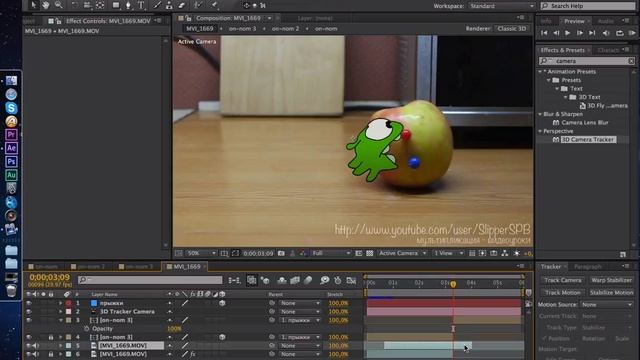The image size is (640, 360).
Task: Open the on-nom 2 composition breadcrumb
Action: click(x=285, y=29)
